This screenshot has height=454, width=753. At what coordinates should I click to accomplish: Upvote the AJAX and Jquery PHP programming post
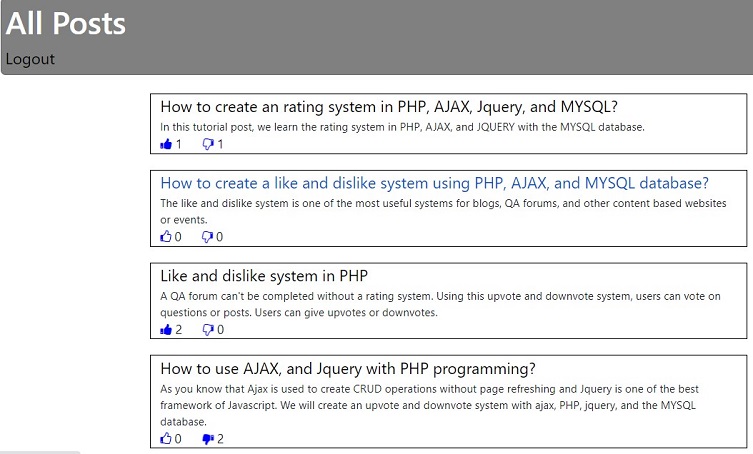166,438
